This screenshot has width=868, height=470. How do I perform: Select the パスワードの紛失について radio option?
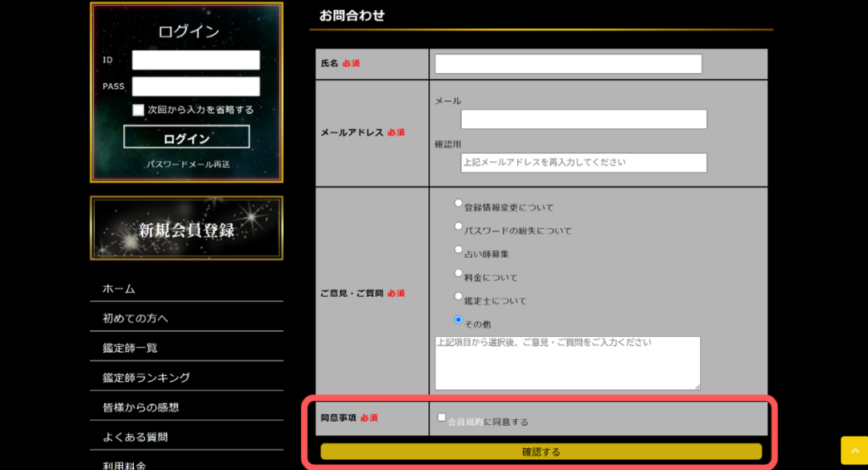459,227
